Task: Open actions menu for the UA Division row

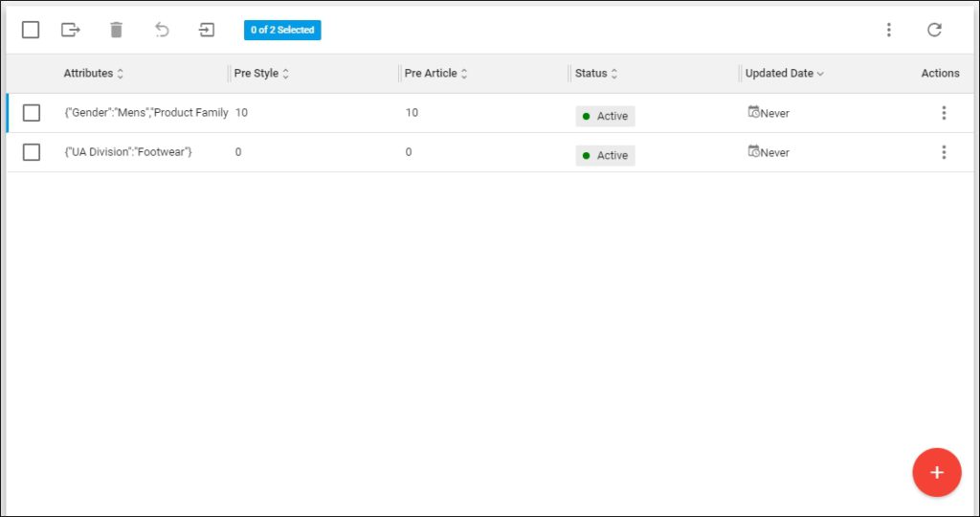Action: pyautogui.click(x=944, y=152)
